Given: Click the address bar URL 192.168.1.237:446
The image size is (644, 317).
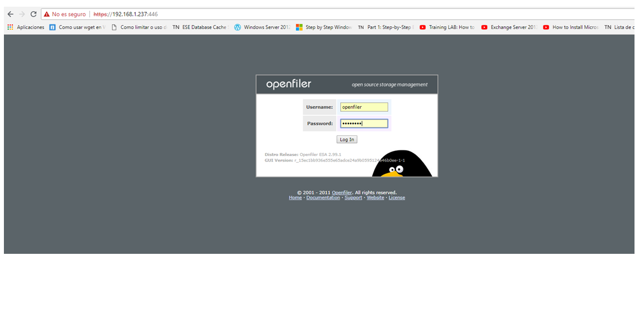Looking at the screenshot, I should click(126, 14).
